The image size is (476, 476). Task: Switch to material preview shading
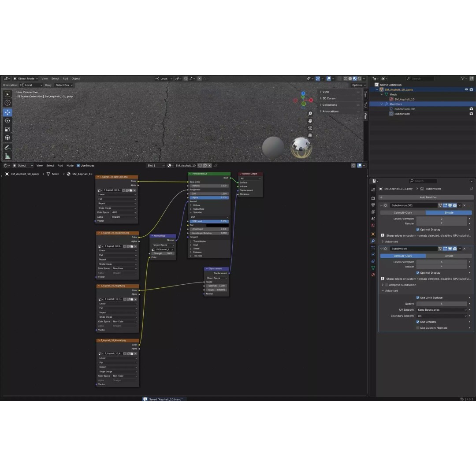(x=354, y=78)
